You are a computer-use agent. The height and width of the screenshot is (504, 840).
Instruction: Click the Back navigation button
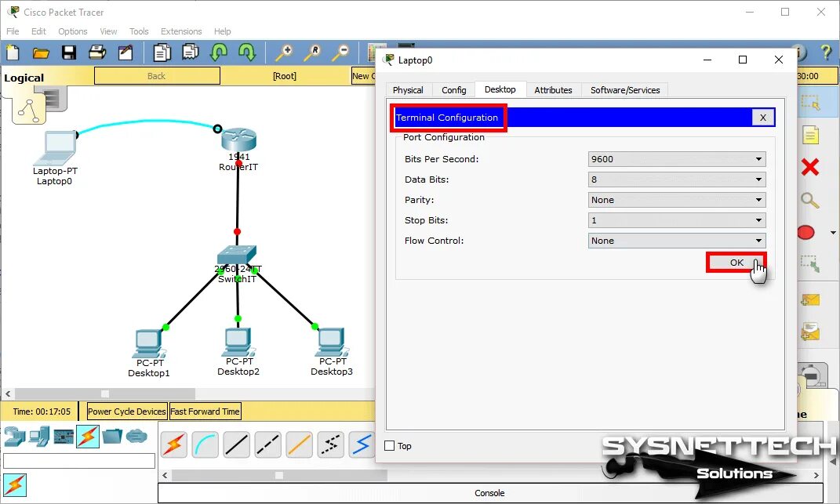coord(157,76)
